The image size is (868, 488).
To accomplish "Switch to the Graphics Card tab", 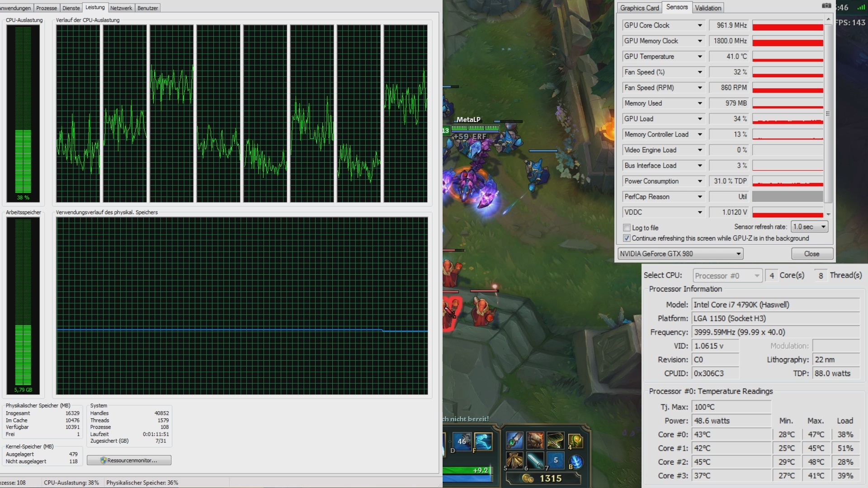I will coord(639,8).
